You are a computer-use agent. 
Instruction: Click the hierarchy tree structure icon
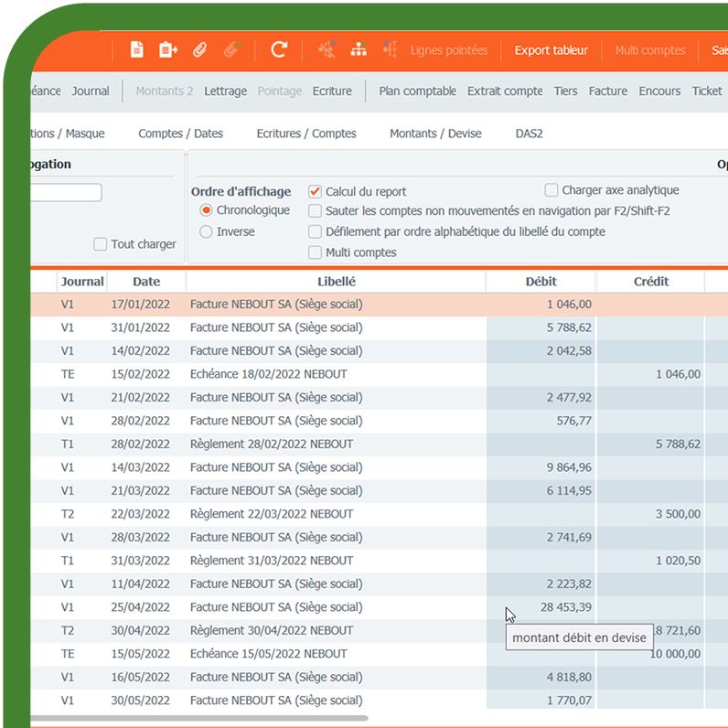coord(359,50)
